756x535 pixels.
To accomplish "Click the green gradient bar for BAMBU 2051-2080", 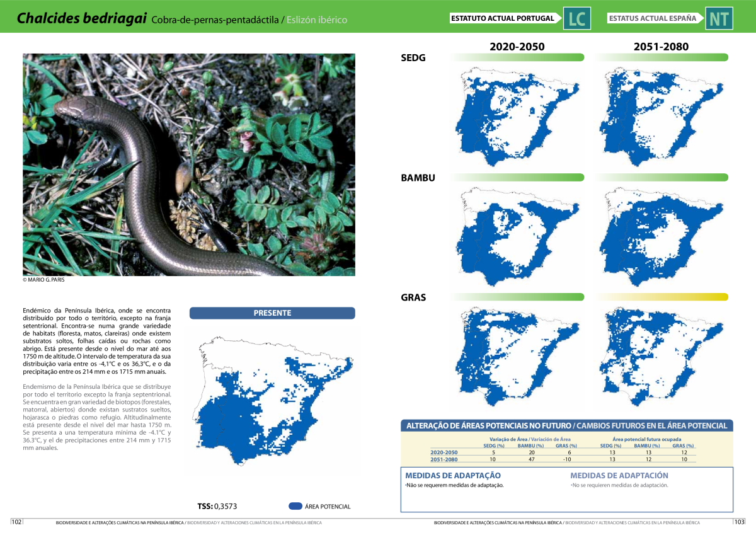I will click(x=661, y=177).
